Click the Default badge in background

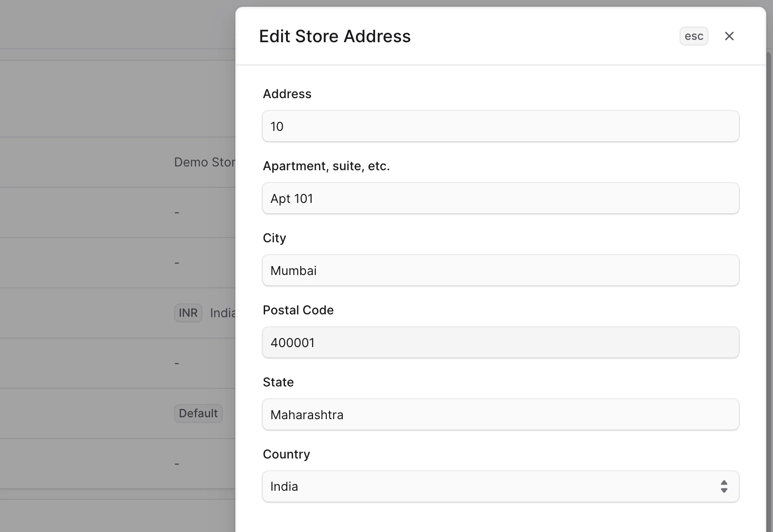tap(198, 413)
